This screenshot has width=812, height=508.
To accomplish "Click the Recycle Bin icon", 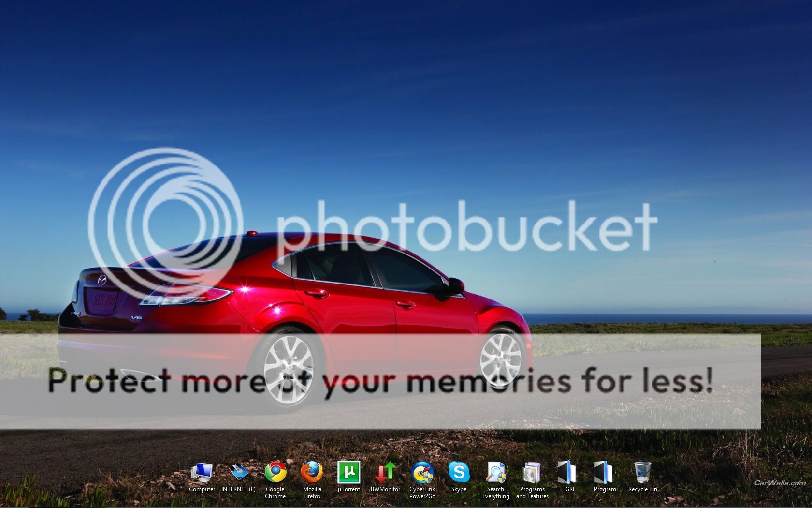I will [x=642, y=473].
